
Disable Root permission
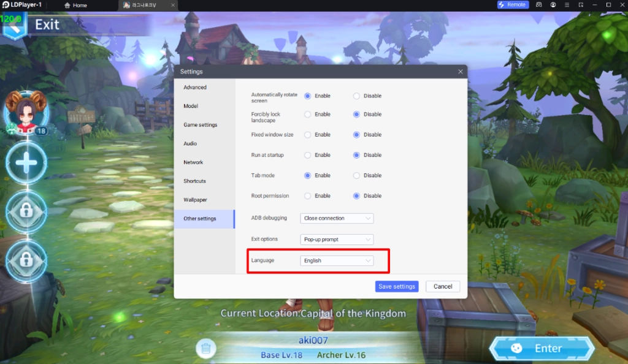[356, 196]
